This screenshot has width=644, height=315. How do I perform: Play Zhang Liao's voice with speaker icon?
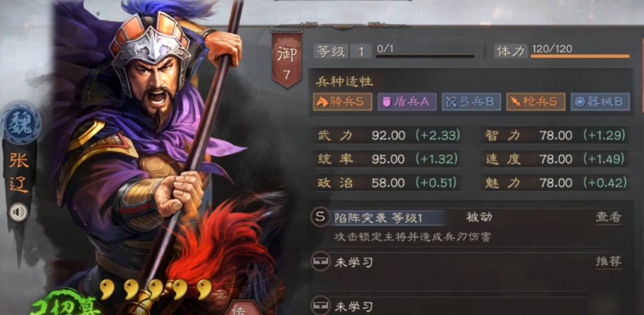19,212
